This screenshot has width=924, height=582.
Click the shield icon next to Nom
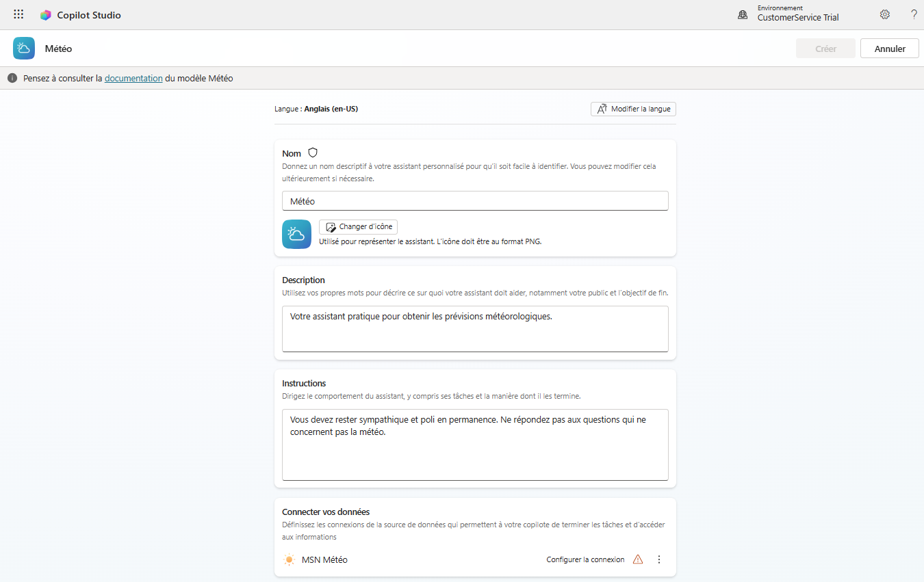[313, 153]
